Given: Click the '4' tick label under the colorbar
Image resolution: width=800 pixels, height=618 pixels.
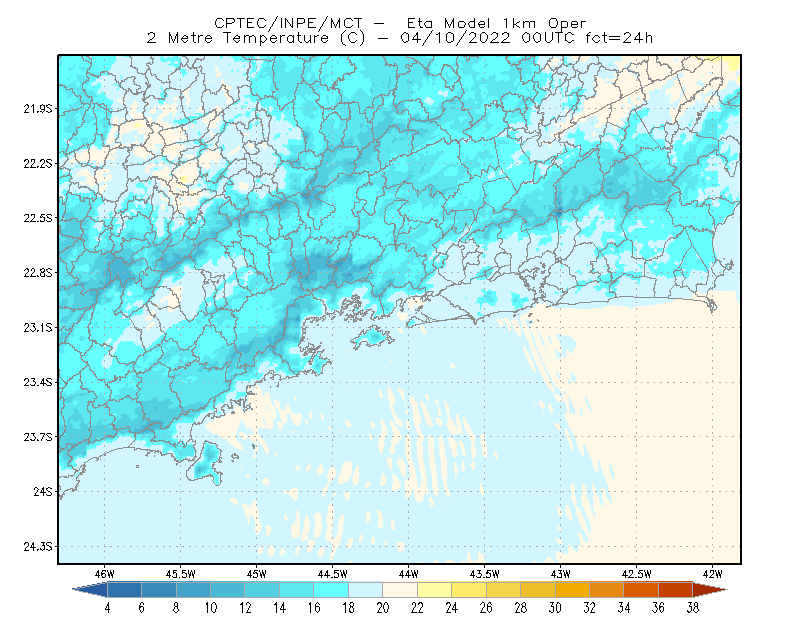Looking at the screenshot, I should pyautogui.click(x=107, y=608).
